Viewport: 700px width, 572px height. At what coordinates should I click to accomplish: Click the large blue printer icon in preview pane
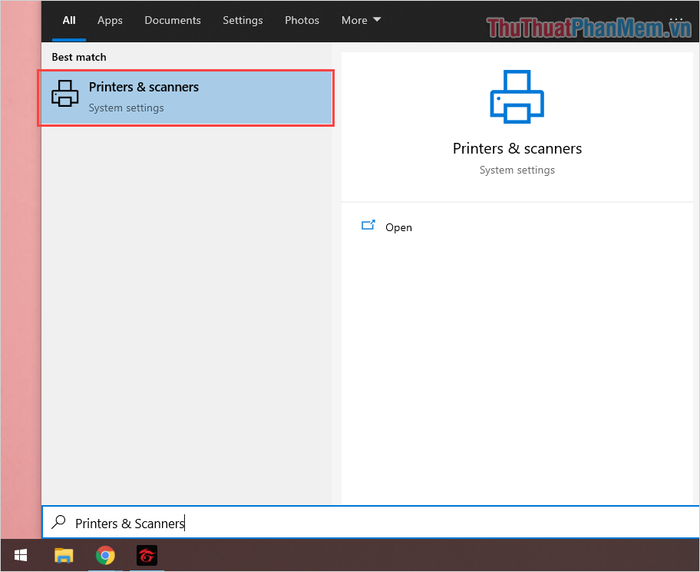tap(516, 96)
